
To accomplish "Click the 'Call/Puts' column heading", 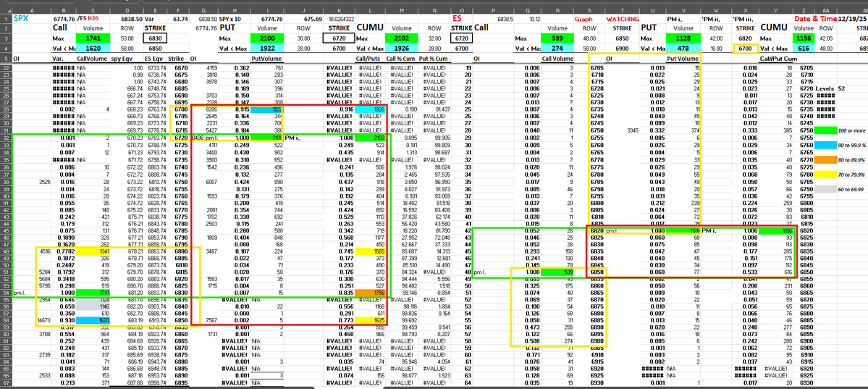I will pos(371,58).
